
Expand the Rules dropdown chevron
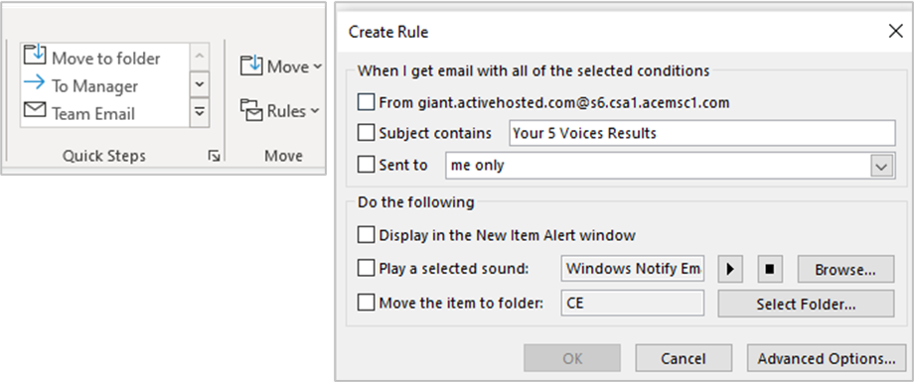click(315, 110)
